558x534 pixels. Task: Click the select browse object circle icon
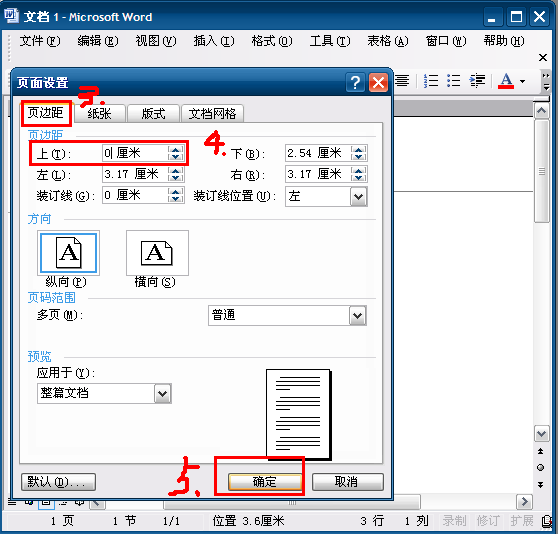[540, 467]
